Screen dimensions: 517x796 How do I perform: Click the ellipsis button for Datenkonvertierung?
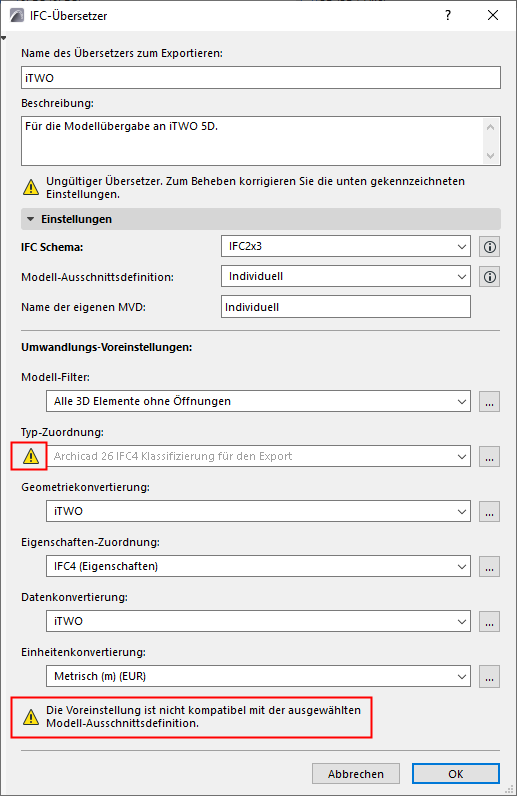click(490, 621)
